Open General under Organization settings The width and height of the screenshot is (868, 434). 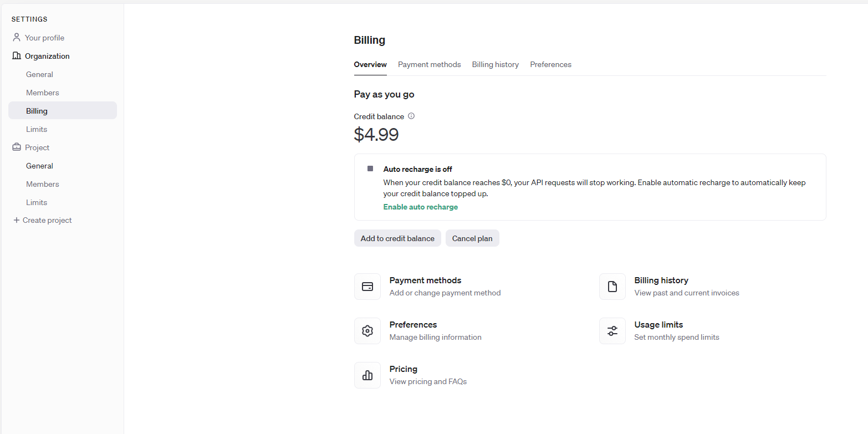point(39,74)
